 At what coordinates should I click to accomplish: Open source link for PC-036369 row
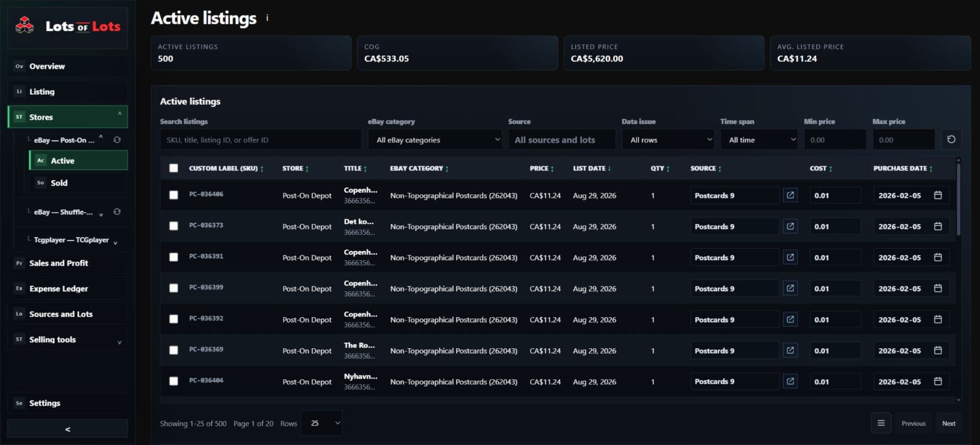(x=791, y=350)
